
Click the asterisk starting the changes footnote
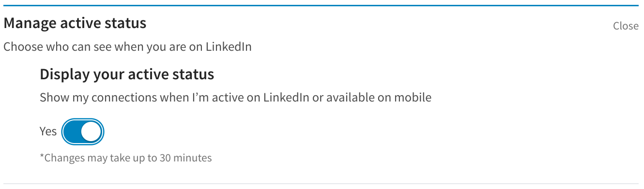point(42,156)
